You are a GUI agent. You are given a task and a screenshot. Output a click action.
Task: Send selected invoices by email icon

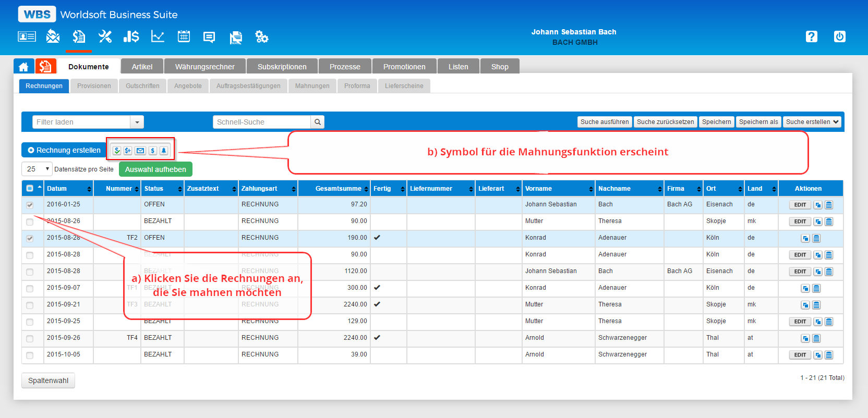pos(140,151)
